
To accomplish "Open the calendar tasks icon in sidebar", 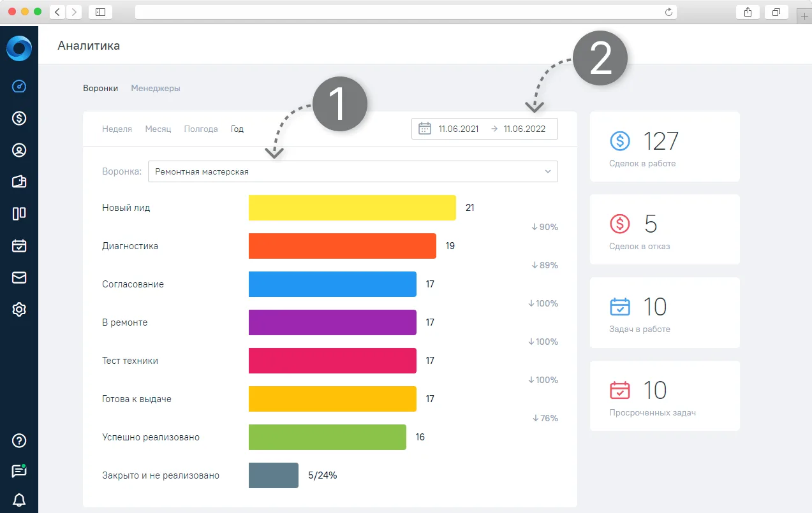I will (19, 245).
